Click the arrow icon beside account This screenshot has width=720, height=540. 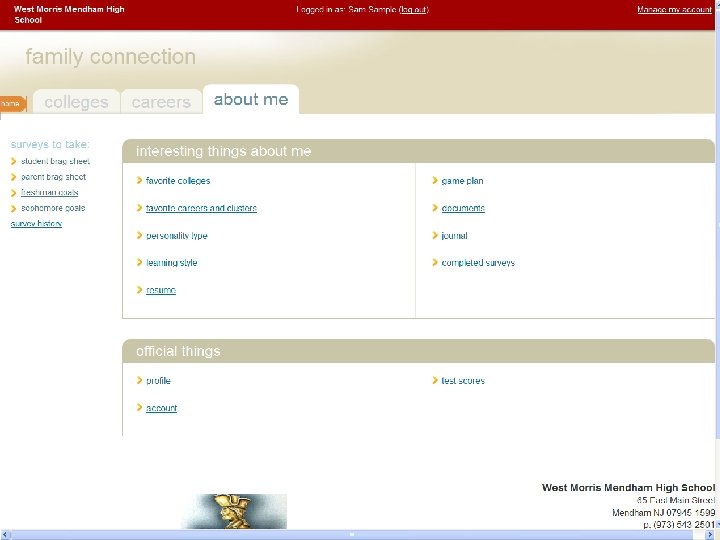coord(140,407)
